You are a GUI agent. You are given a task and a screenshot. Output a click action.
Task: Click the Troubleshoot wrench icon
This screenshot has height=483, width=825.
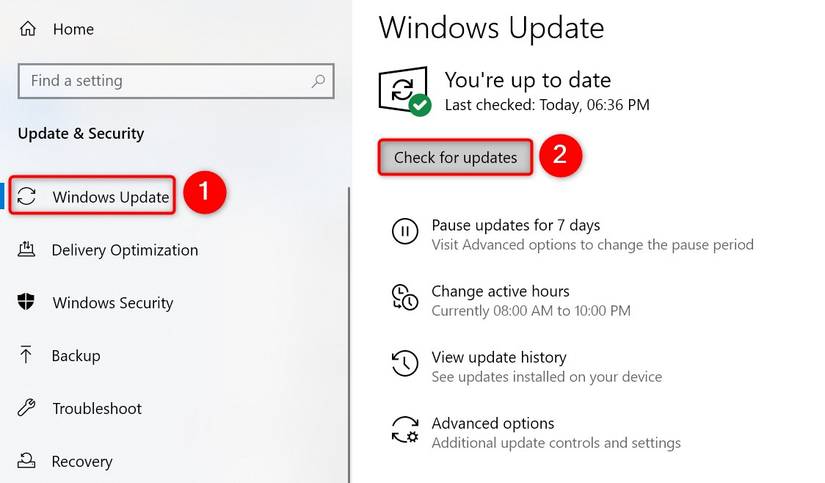click(27, 408)
